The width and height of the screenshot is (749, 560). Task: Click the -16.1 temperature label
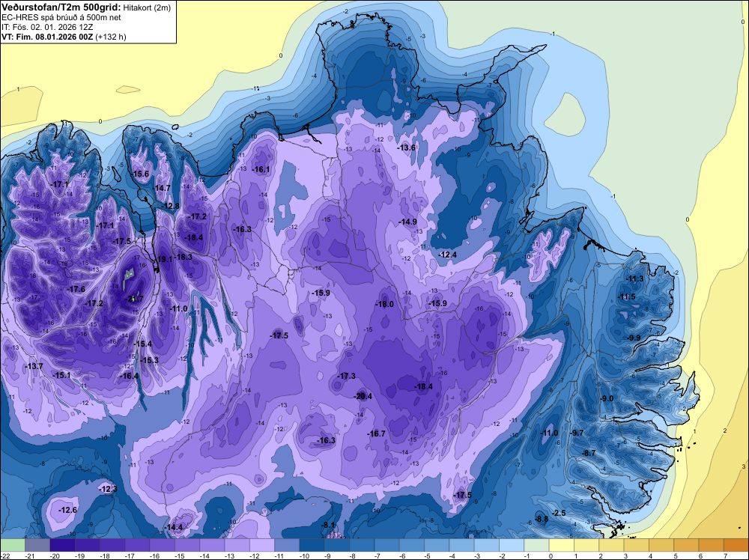pos(261,169)
